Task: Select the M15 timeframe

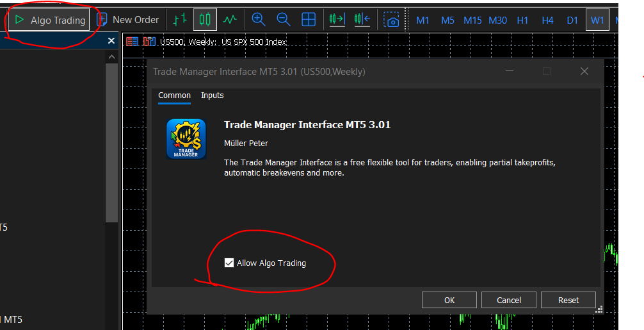Action: pyautogui.click(x=472, y=20)
